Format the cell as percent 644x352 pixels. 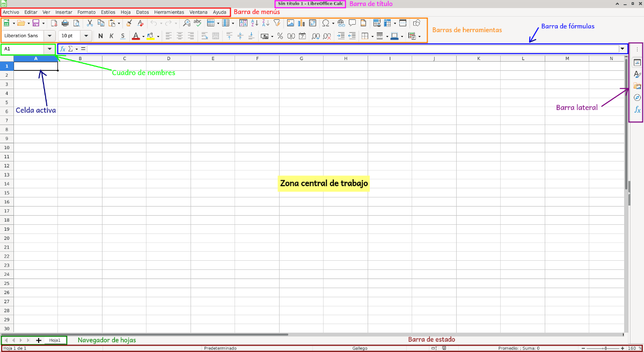point(280,36)
